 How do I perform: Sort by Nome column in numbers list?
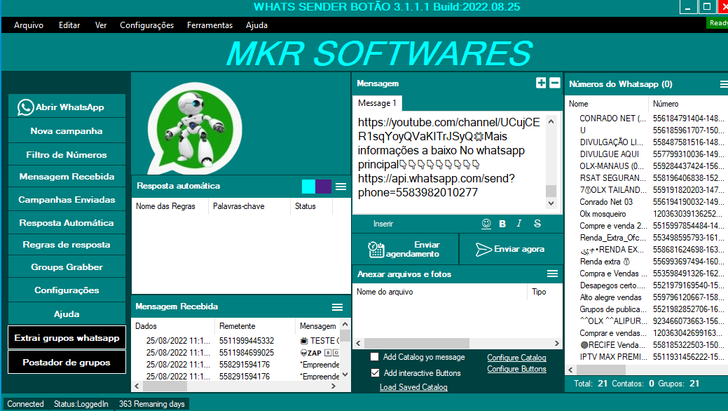coord(606,104)
